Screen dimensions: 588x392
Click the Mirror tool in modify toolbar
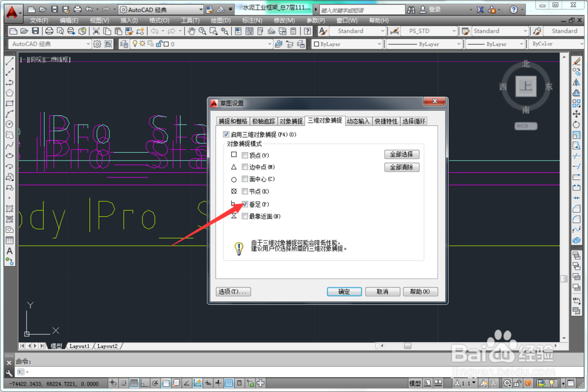[576, 82]
